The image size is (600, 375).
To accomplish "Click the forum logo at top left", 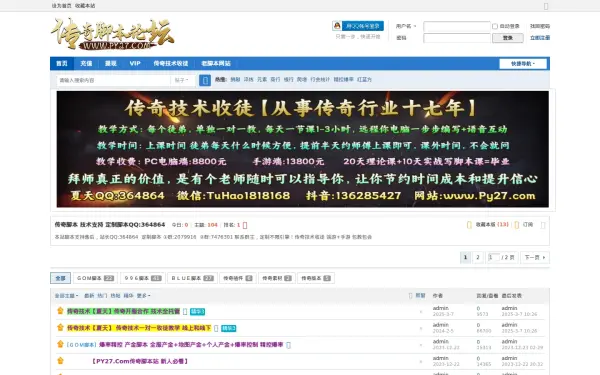I will click(x=113, y=34).
